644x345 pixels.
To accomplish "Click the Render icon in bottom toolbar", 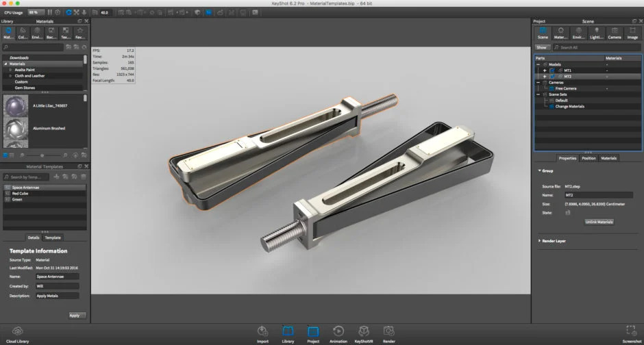I will 388,332.
